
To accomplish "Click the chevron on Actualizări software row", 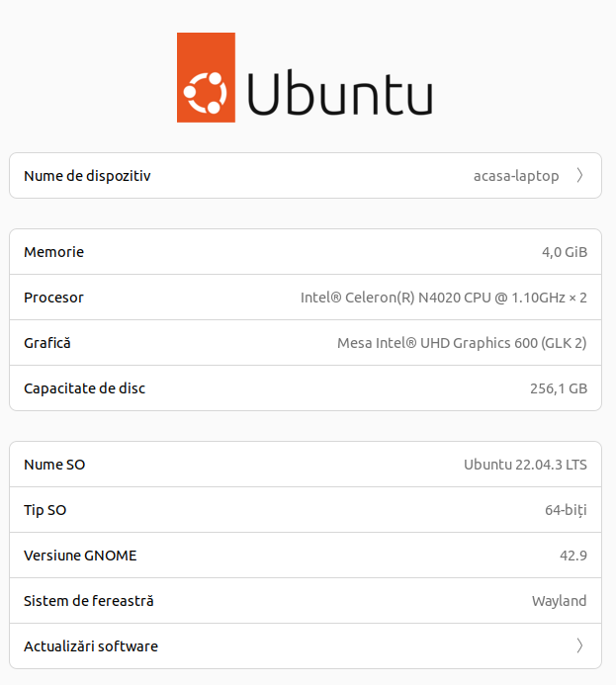I will pyautogui.click(x=579, y=645).
